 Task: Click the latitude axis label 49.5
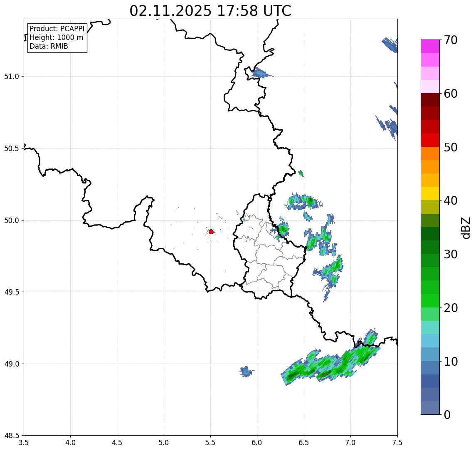(12, 292)
